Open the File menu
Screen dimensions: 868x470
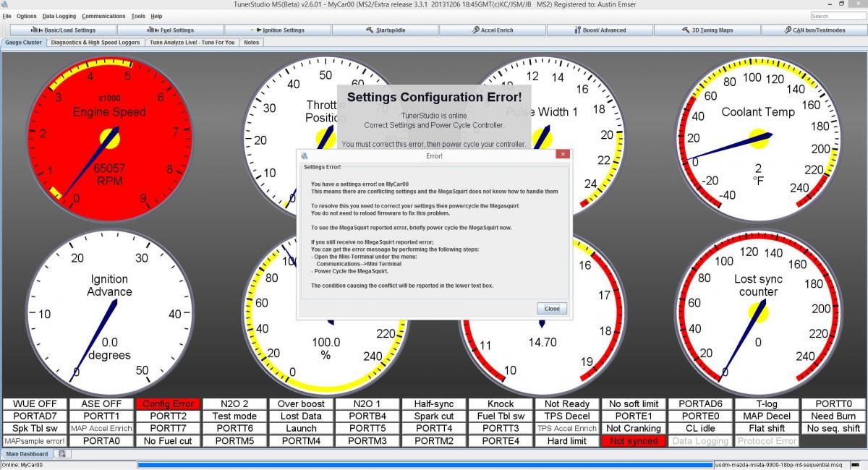[7, 16]
